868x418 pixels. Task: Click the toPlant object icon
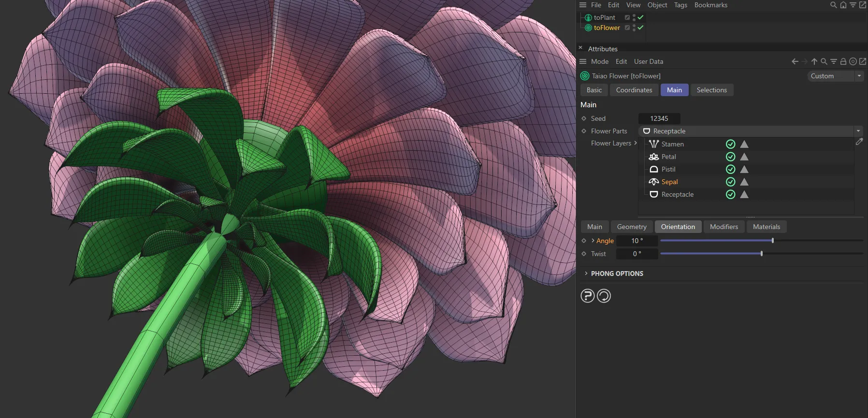588,17
